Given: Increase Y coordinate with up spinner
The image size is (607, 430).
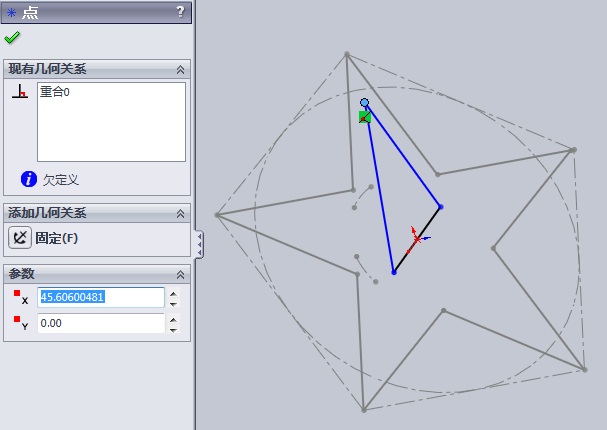Looking at the screenshot, I should [173, 320].
